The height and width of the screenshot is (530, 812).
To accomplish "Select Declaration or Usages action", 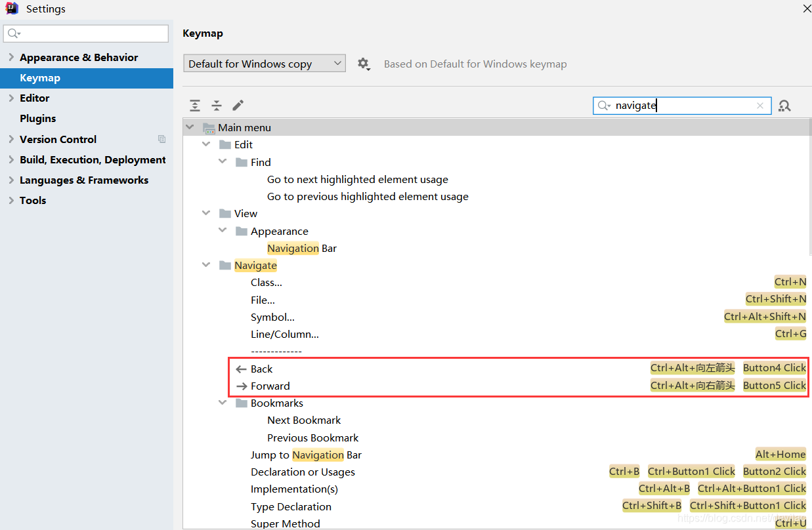I will [303, 472].
